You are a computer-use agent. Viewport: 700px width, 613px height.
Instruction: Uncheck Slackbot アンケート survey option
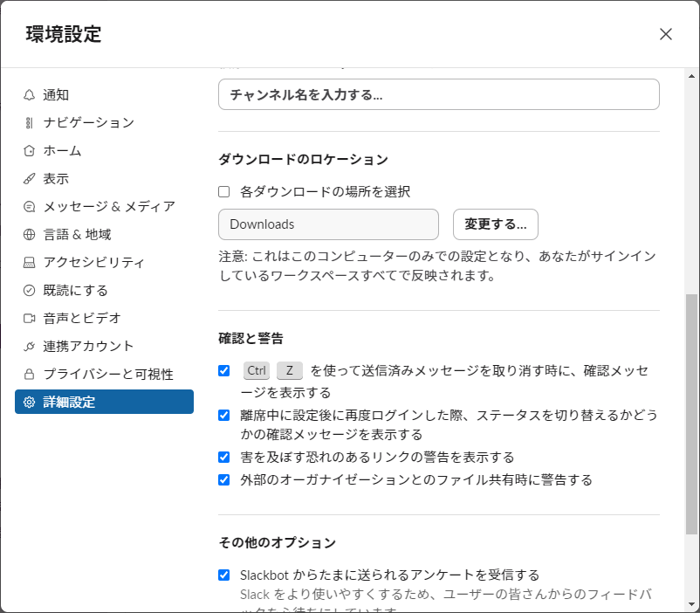223,575
